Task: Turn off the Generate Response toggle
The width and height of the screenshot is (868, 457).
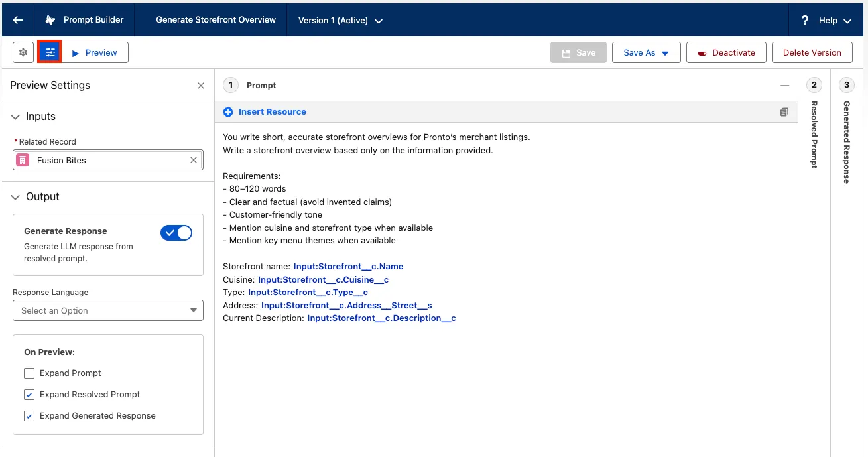Action: [x=176, y=233]
